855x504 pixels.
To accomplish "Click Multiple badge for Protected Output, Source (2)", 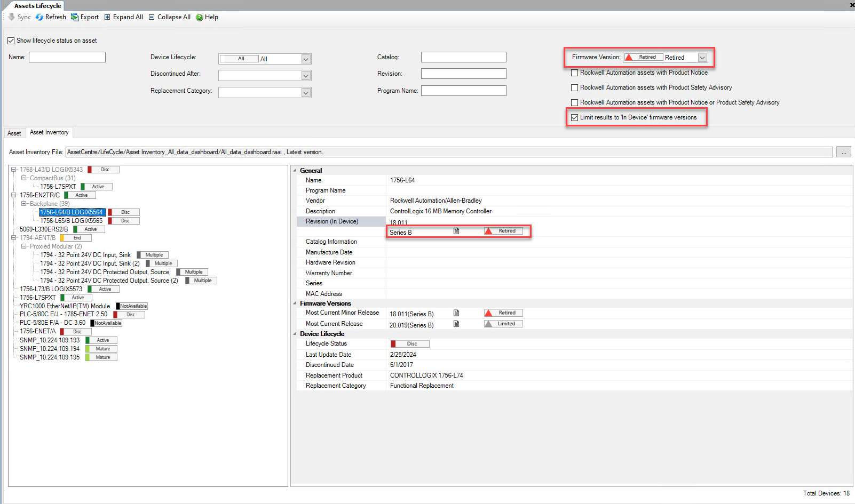I will click(x=201, y=281).
